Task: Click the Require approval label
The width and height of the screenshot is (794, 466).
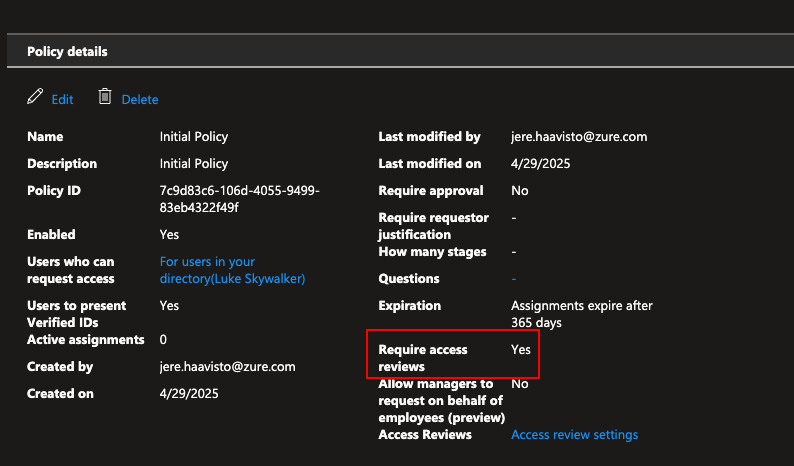Action: [x=431, y=190]
